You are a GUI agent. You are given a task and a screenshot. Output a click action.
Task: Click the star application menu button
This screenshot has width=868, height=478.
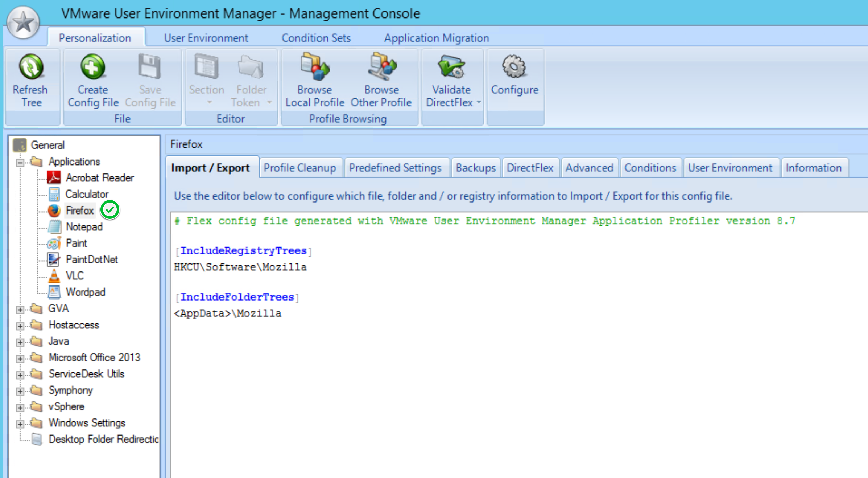click(x=23, y=23)
